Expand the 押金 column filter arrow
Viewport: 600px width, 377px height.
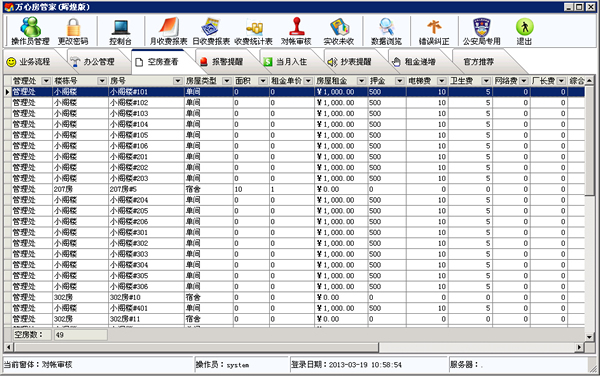[x=399, y=81]
